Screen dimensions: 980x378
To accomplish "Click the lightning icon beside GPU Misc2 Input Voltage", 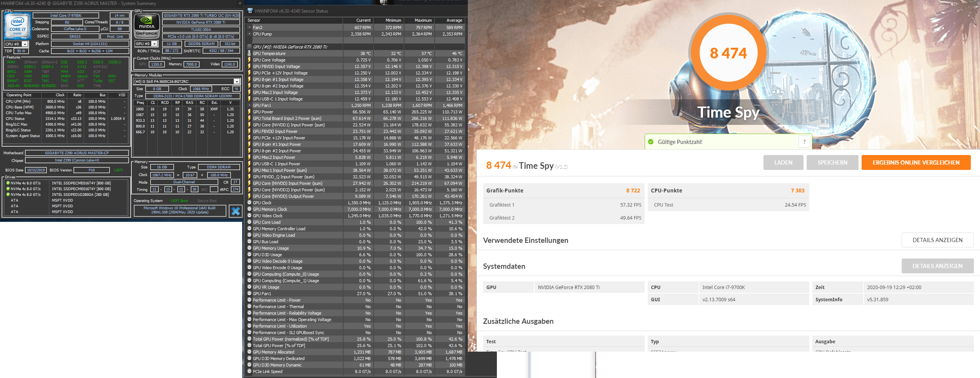I will tap(249, 92).
